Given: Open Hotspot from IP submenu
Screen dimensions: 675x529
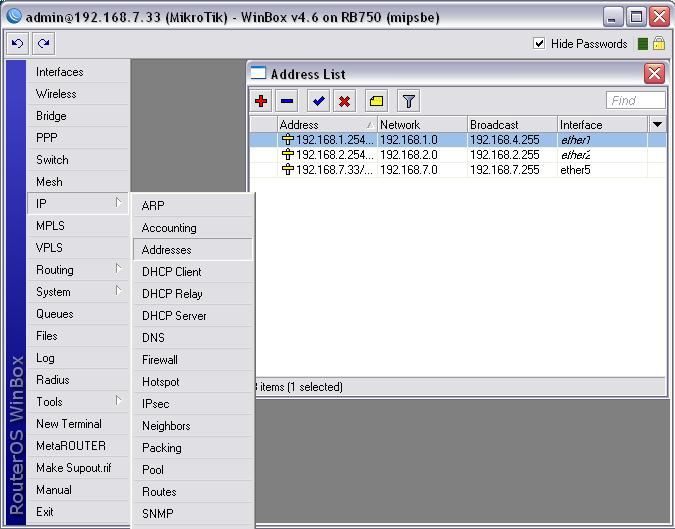Looking at the screenshot, I should pyautogui.click(x=193, y=381).
